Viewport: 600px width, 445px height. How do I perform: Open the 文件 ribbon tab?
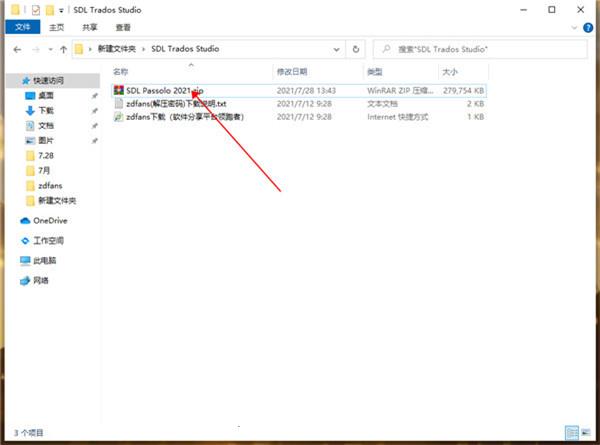[23, 27]
